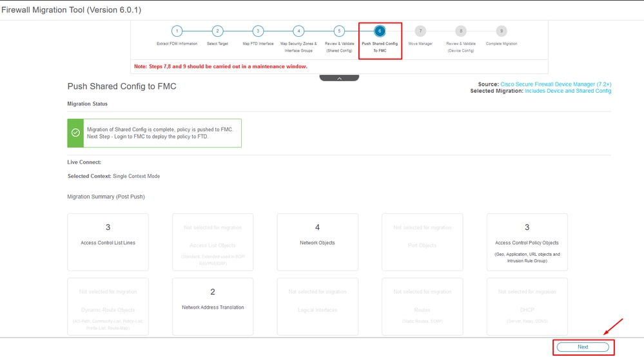The width and height of the screenshot is (644, 357).
Task: Click the greyed Logical Interfaces card
Action: (317, 307)
